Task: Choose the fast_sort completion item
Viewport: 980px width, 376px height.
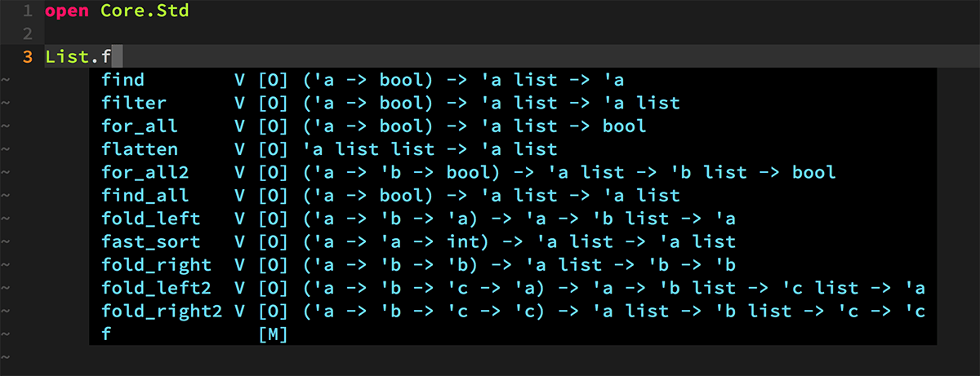Action: point(150,241)
